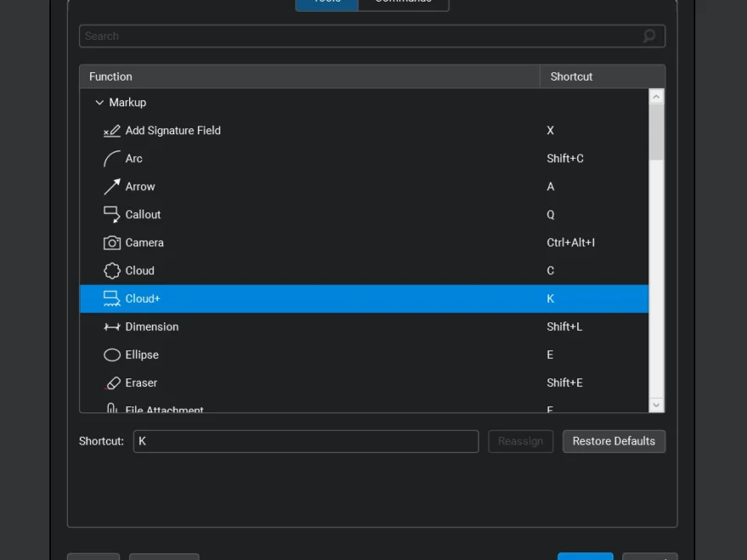Viewport: 747px width, 560px height.
Task: Click the function list scrollbar thumb
Action: point(656,132)
